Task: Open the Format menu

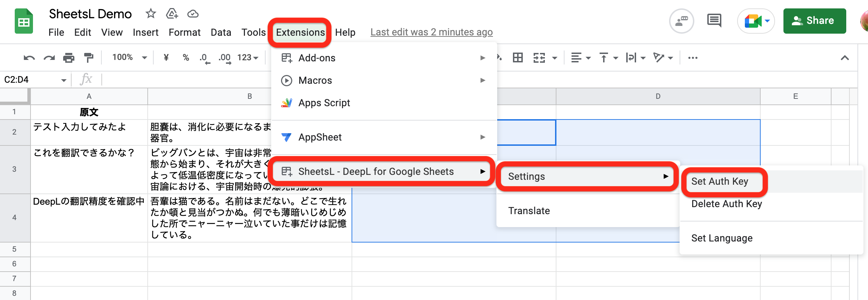Action: (x=185, y=32)
